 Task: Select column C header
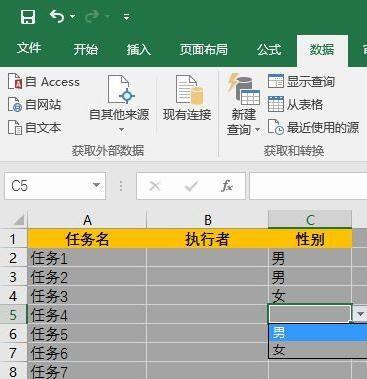pos(310,220)
